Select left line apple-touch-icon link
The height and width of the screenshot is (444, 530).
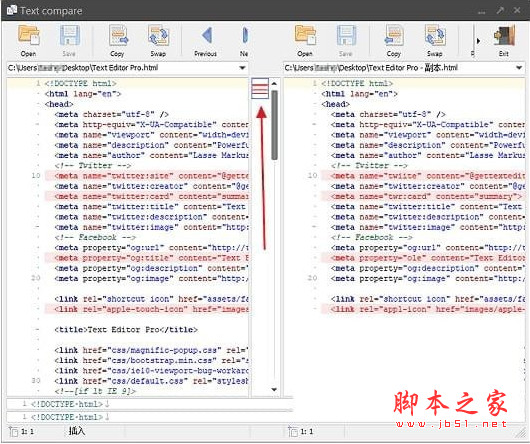click(147, 309)
